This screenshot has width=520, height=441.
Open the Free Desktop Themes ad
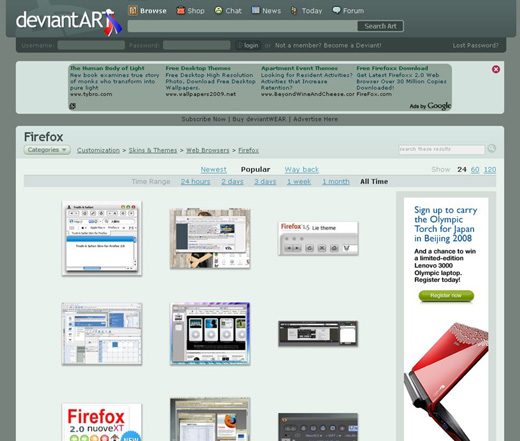coord(198,68)
